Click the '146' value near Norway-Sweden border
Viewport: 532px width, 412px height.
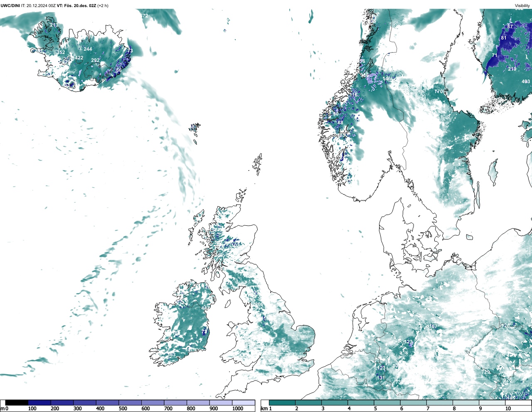point(387,79)
